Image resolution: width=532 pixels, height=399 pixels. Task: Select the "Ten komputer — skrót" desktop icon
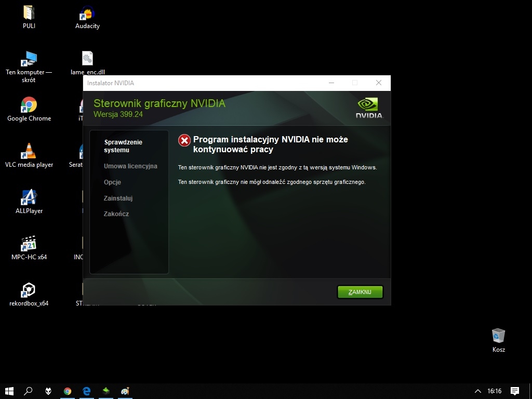[29, 67]
